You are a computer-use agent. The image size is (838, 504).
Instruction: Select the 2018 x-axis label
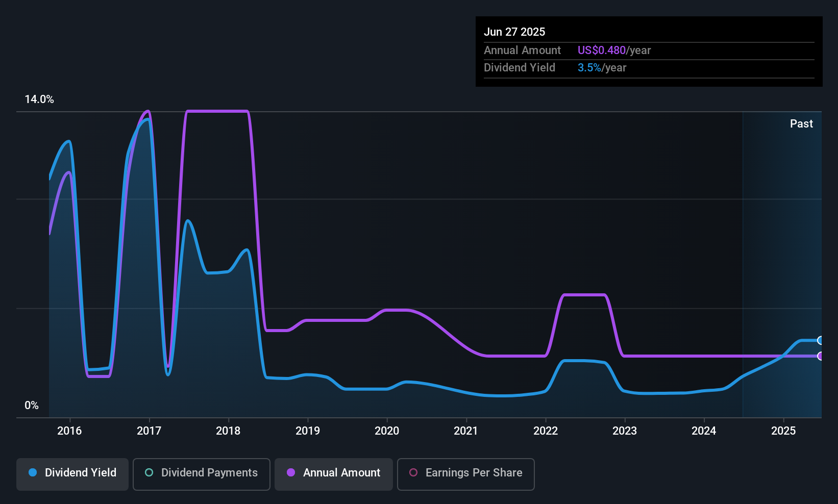point(228,431)
